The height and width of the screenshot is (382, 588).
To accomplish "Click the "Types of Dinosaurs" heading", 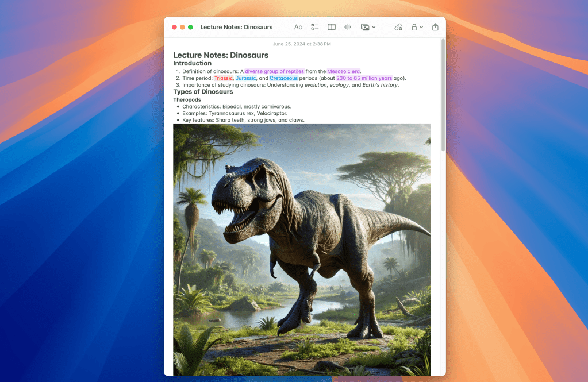I will click(203, 92).
